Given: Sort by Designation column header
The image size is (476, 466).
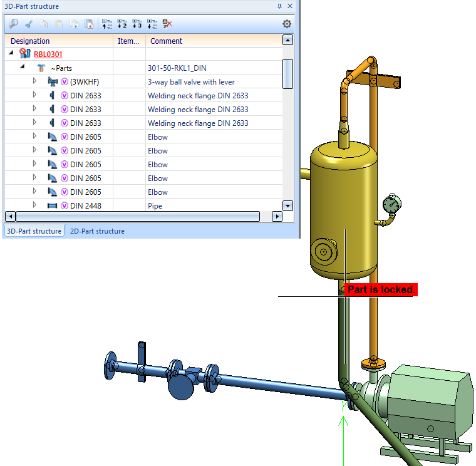Looking at the screenshot, I should coord(59,41).
